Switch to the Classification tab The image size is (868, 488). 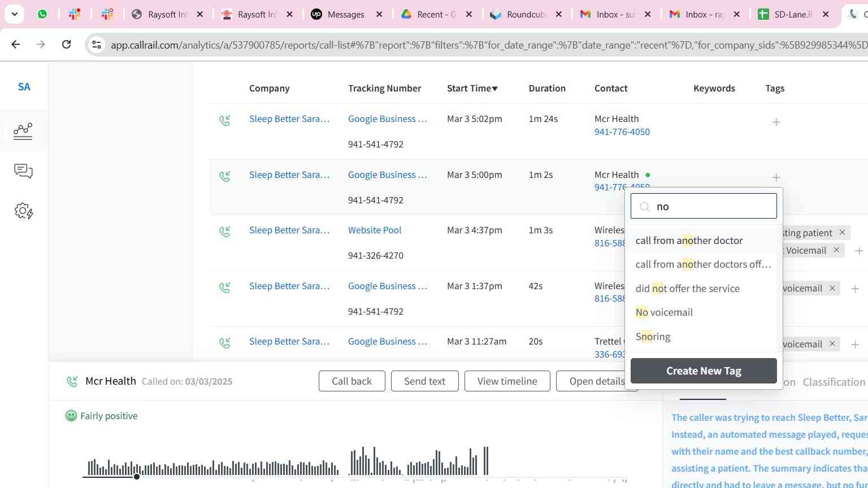coord(834,382)
